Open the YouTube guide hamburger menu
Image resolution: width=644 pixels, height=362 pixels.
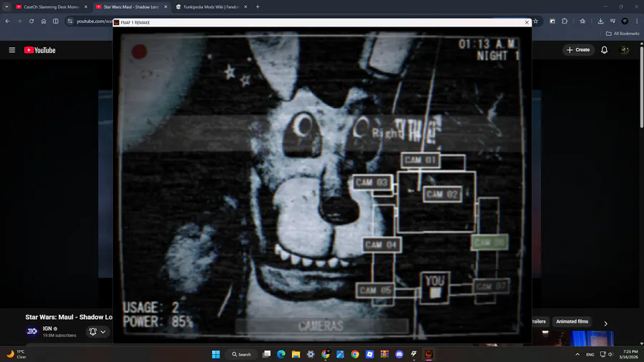[12, 50]
